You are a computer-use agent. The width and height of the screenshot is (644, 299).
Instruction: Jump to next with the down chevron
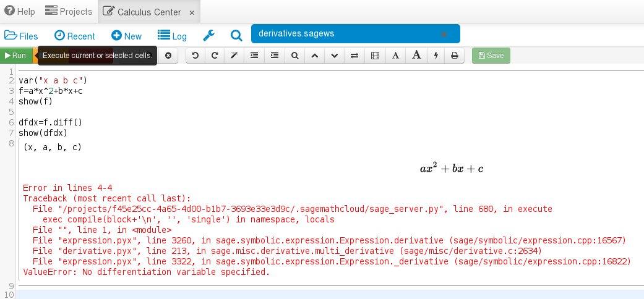pyautogui.click(x=334, y=56)
